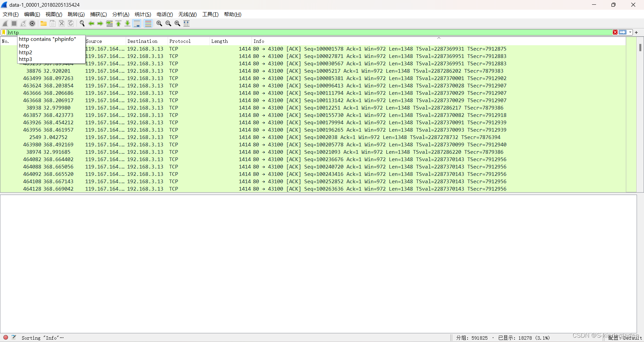Open a capture file with folder icon
This screenshot has height=342, width=644.
(x=44, y=23)
